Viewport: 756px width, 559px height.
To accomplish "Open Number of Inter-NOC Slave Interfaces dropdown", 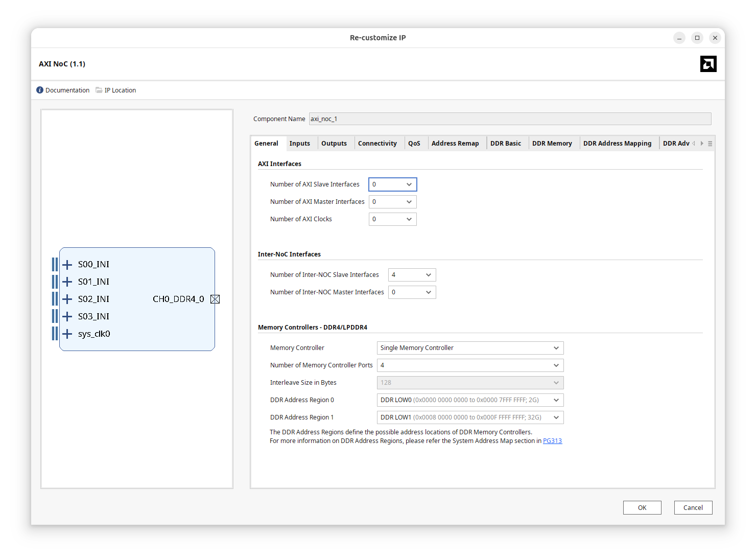I will (x=412, y=275).
